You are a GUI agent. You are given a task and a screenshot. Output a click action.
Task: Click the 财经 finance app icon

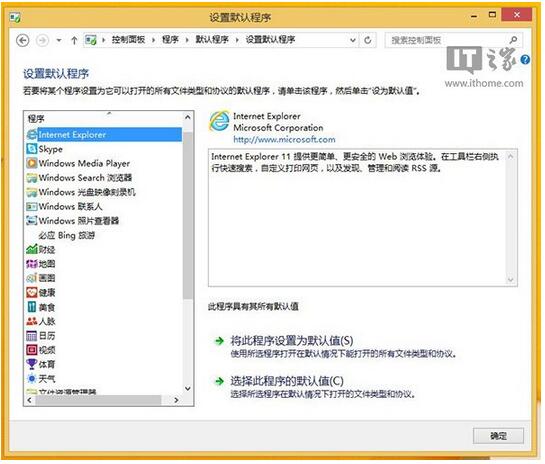point(32,249)
